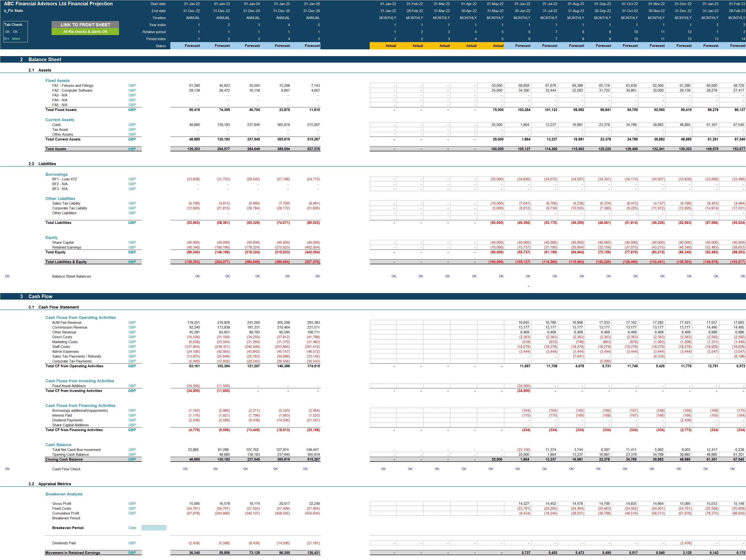Screen dimensions: 746x560
Task: Select the Interest Paid label
Action: [62, 415]
